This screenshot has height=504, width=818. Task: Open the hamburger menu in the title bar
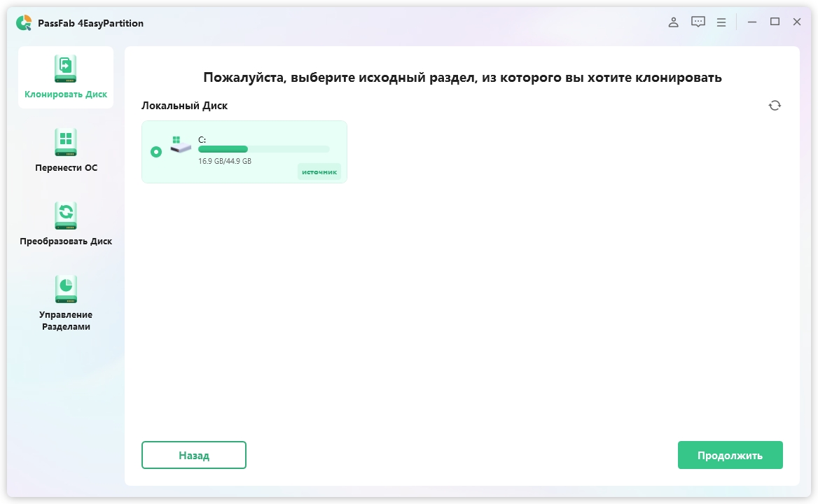721,22
